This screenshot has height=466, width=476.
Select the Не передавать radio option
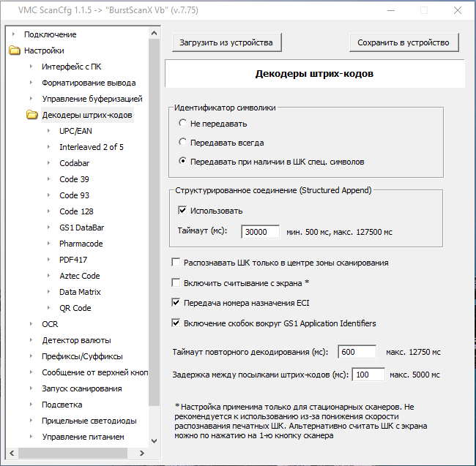point(184,124)
